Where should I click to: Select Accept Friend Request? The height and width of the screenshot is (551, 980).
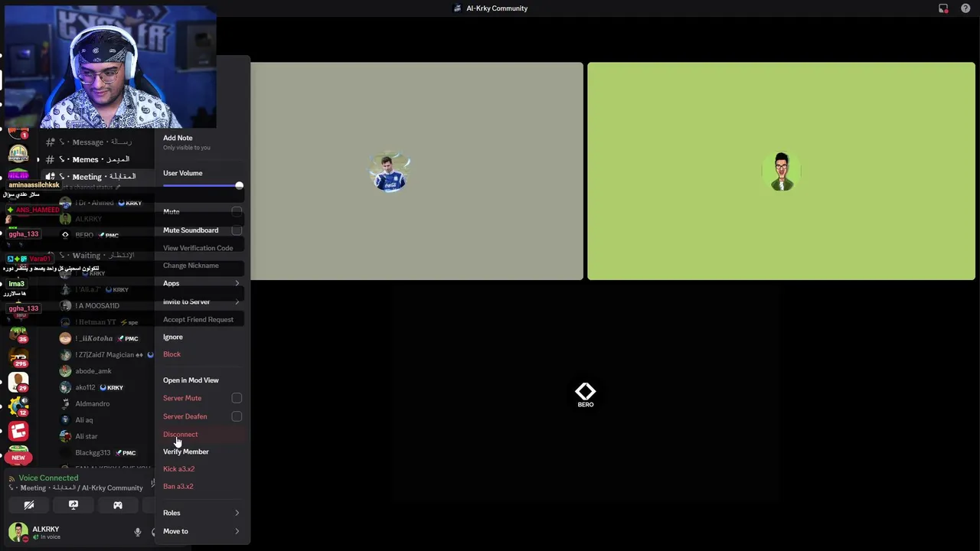pyautogui.click(x=198, y=319)
